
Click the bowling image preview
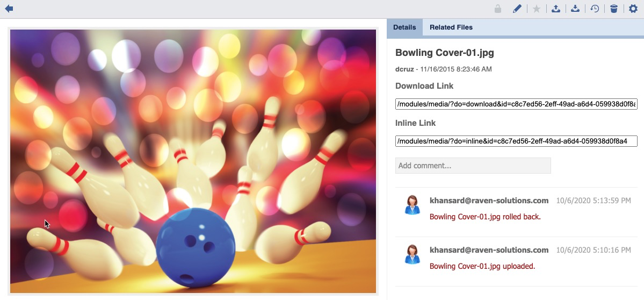coord(193,161)
